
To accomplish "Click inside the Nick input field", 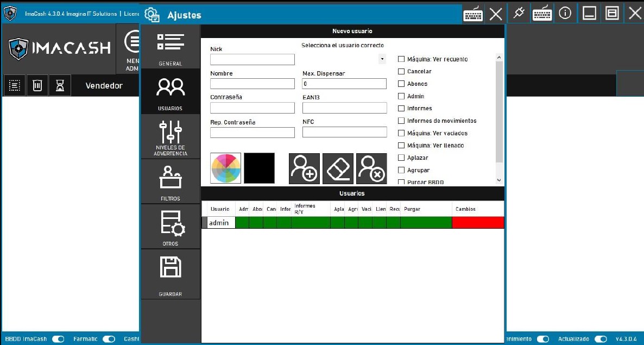I will 252,59.
